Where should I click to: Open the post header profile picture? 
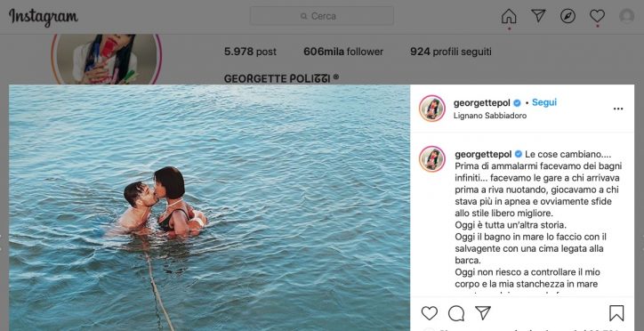click(x=432, y=109)
